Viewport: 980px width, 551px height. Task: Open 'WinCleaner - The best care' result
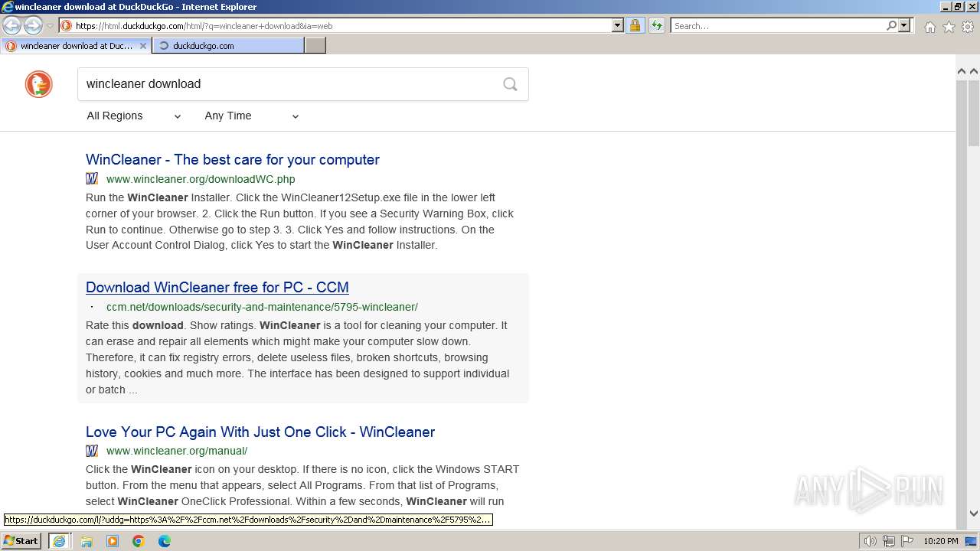tap(233, 160)
